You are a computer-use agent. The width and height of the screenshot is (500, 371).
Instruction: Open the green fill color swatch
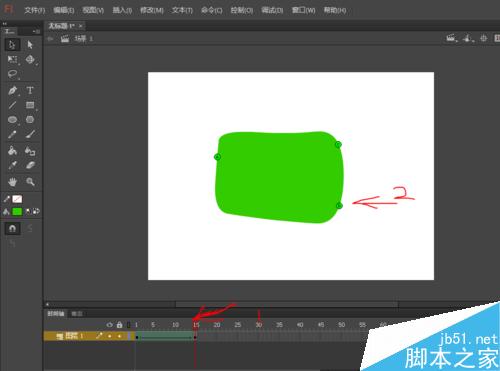pyautogui.click(x=17, y=212)
